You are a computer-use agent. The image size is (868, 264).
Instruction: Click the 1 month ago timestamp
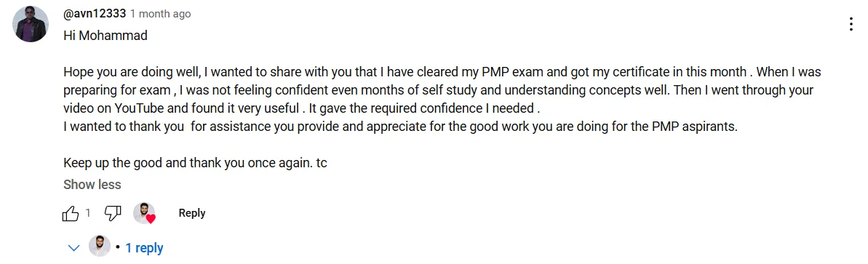[x=161, y=14]
